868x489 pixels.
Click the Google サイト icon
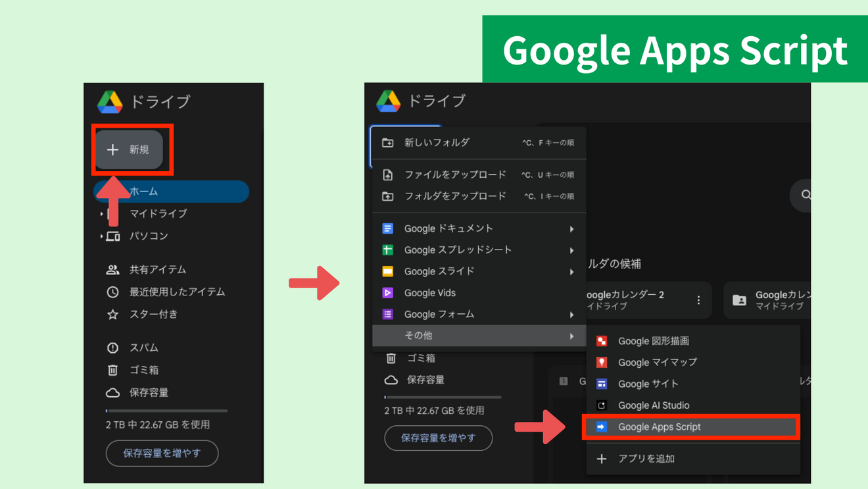[602, 384]
